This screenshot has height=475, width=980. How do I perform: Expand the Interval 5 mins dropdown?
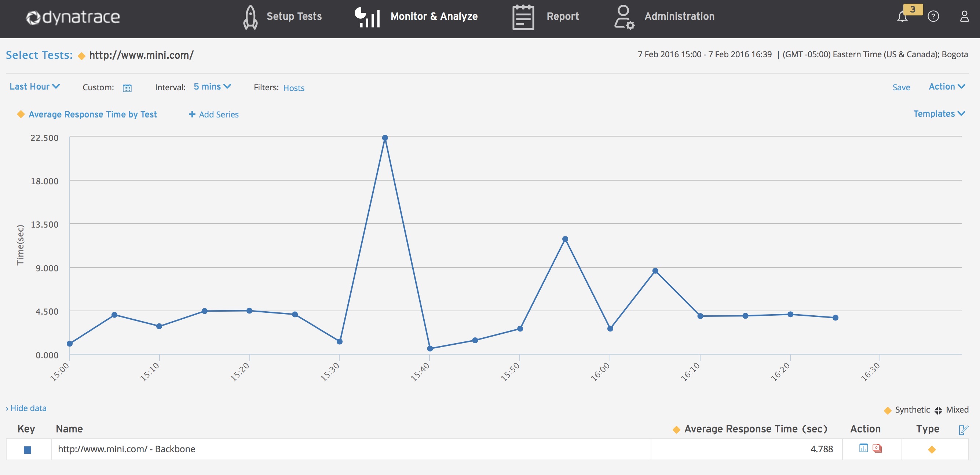pos(212,86)
